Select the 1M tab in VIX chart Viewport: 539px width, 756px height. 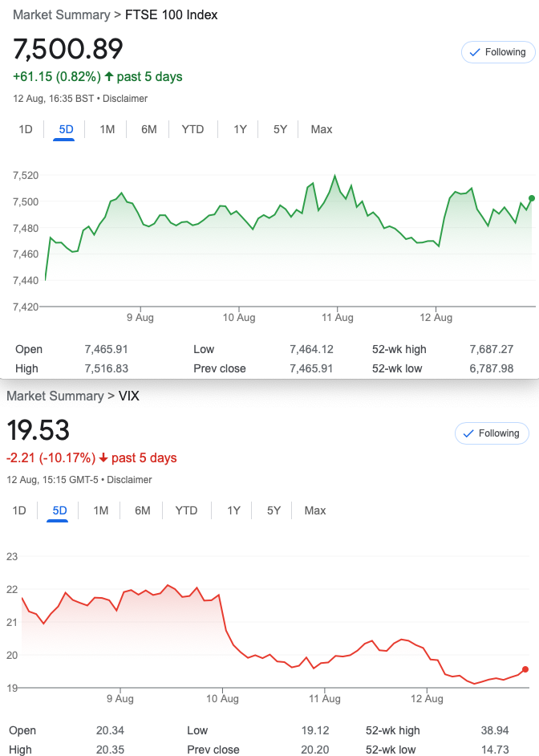101,510
